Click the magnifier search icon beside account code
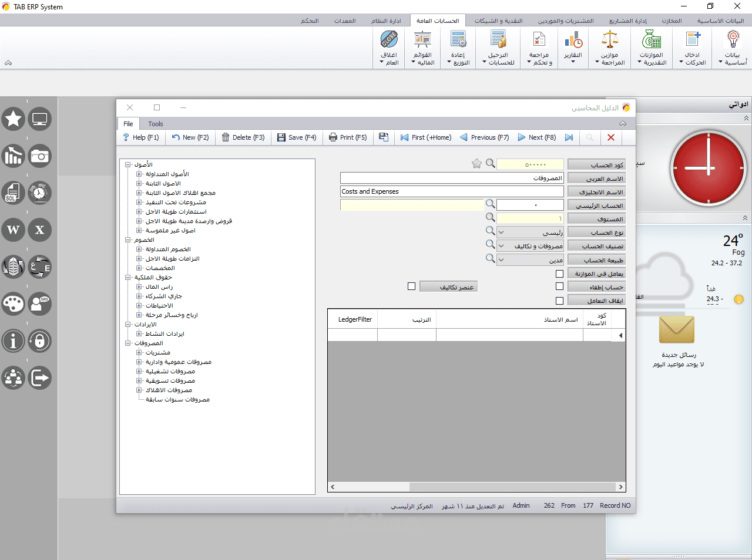 (490, 164)
